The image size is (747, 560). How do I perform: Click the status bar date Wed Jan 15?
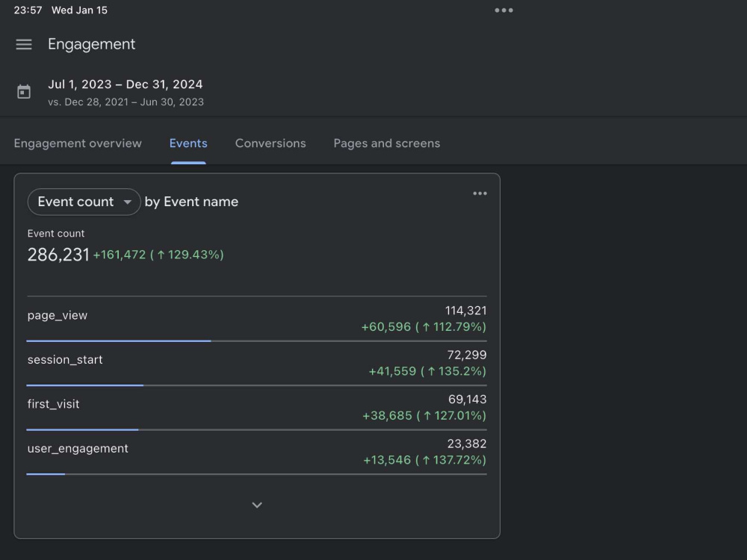point(80,10)
